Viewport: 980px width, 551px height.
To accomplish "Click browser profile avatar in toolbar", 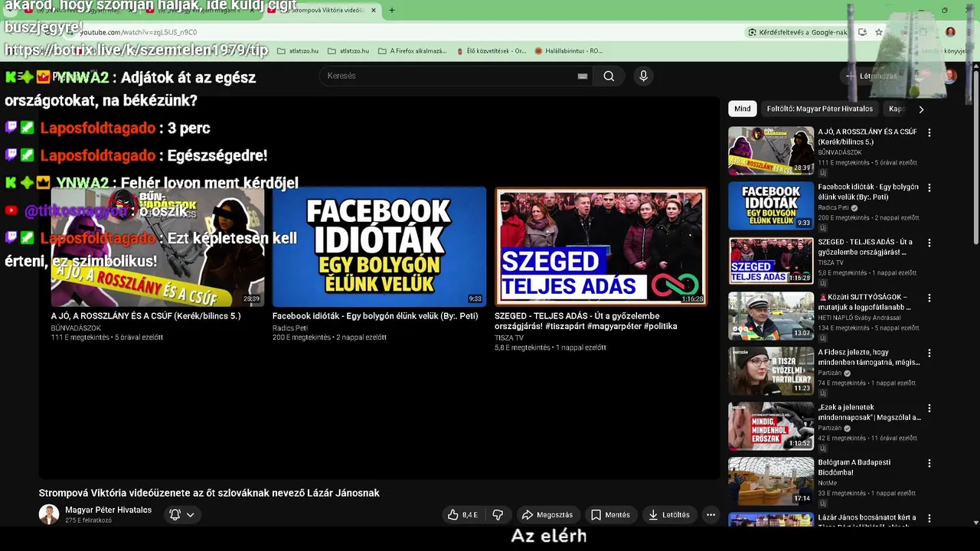I will (x=950, y=32).
